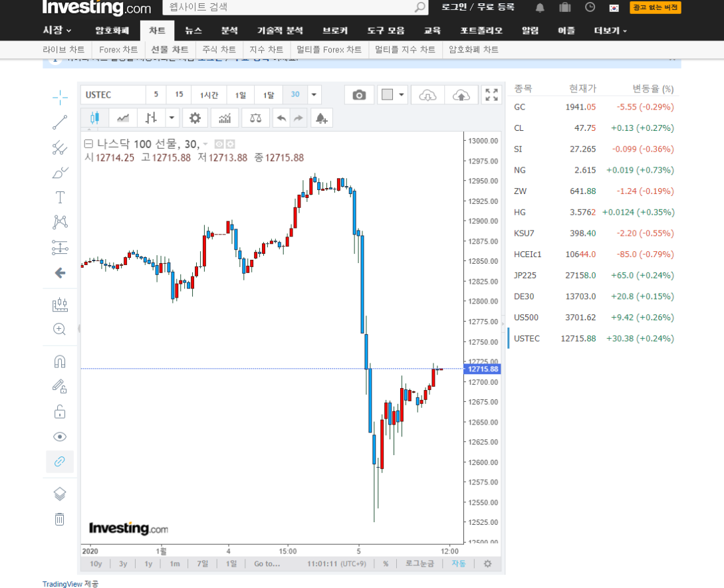Load chart layout from cloud
Screen dimensions: 724x588
click(427, 95)
